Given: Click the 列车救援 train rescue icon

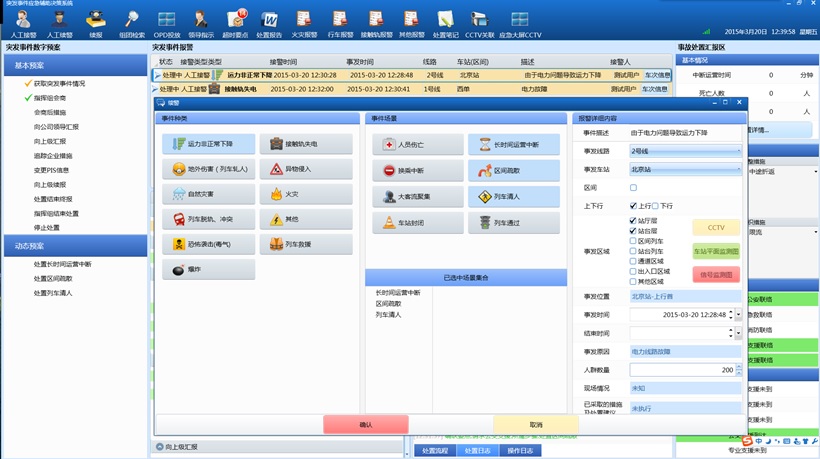Looking at the screenshot, I should (x=306, y=244).
